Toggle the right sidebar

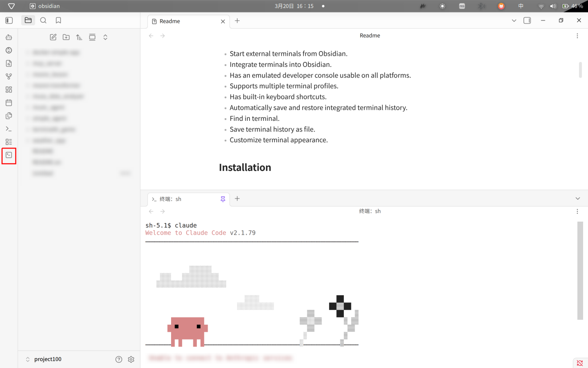527,21
